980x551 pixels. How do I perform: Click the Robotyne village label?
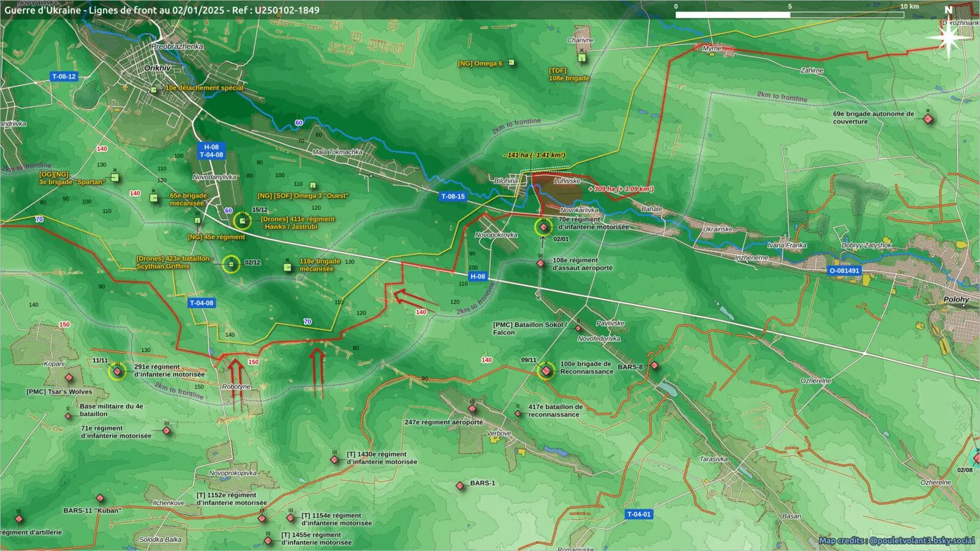(x=236, y=387)
